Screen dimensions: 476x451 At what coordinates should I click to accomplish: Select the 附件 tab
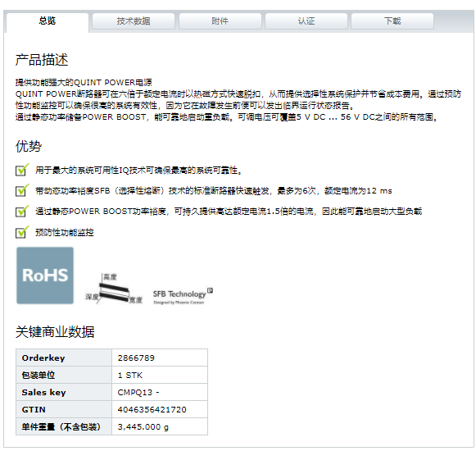220,21
